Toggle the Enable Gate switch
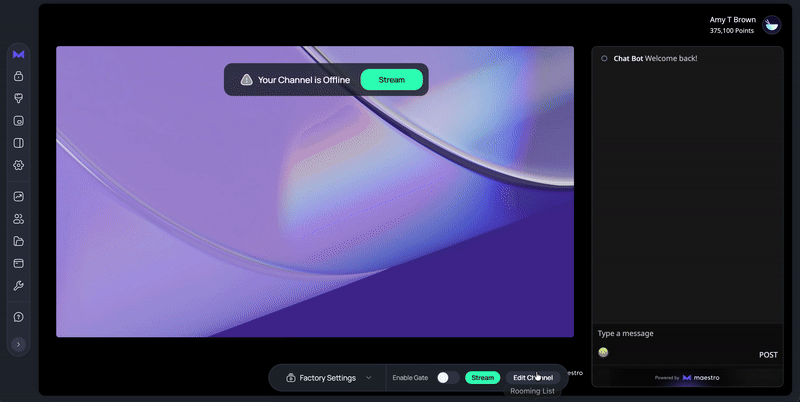 coord(449,378)
